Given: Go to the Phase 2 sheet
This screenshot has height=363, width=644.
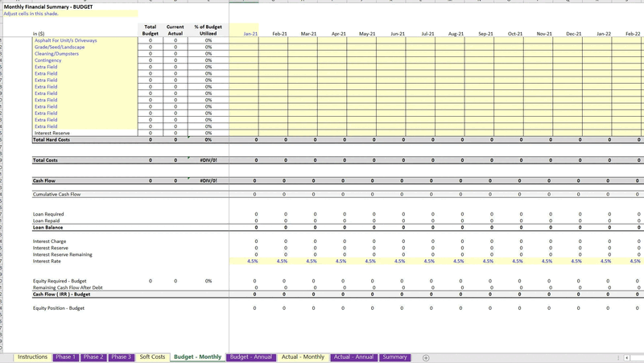Looking at the screenshot, I should click(93, 357).
